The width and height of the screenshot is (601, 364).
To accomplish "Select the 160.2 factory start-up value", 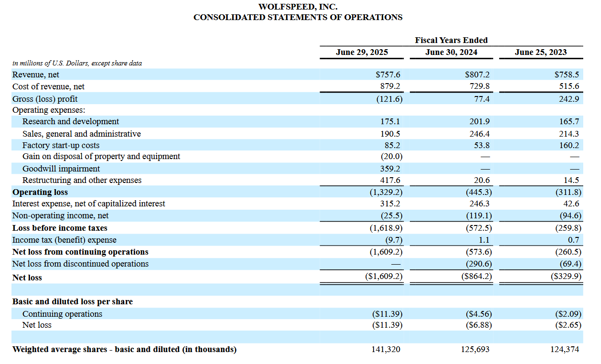I will 569,145.
